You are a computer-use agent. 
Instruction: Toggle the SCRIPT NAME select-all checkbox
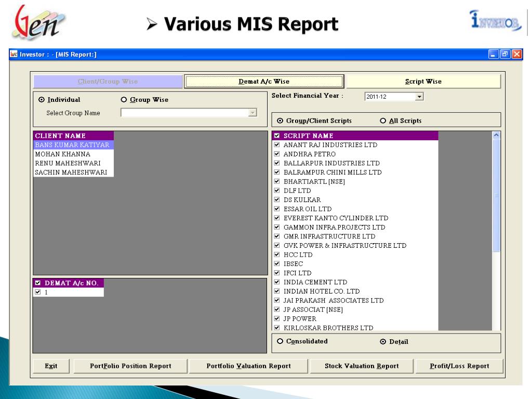click(x=277, y=136)
